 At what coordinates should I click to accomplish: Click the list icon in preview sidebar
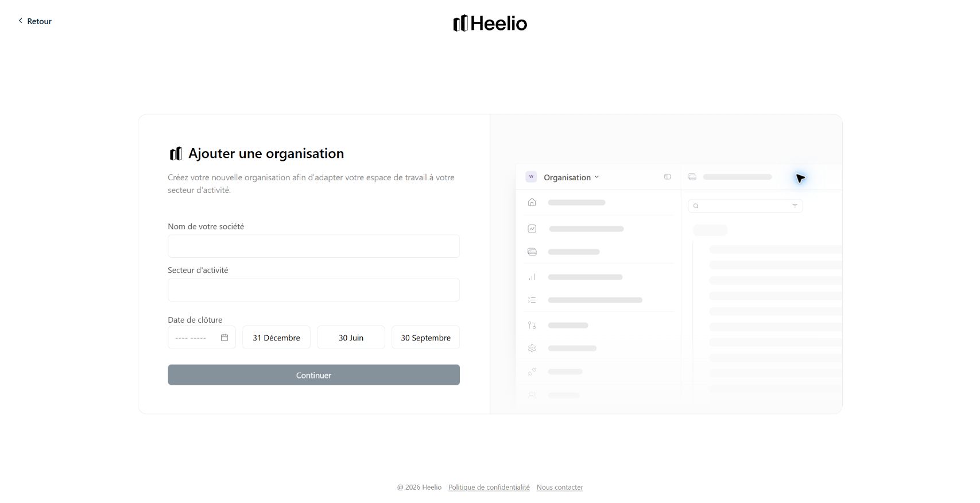pos(532,300)
